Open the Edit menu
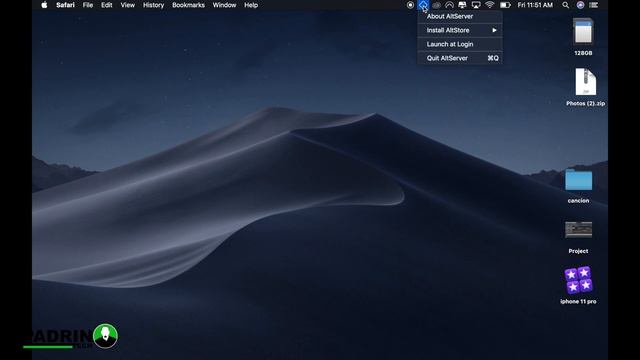Image resolution: width=640 pixels, height=360 pixels. (x=107, y=5)
